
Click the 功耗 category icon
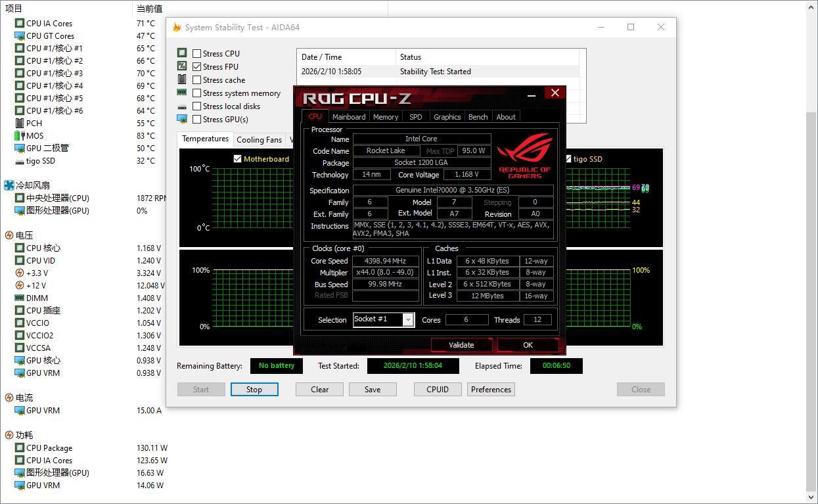coord(9,435)
